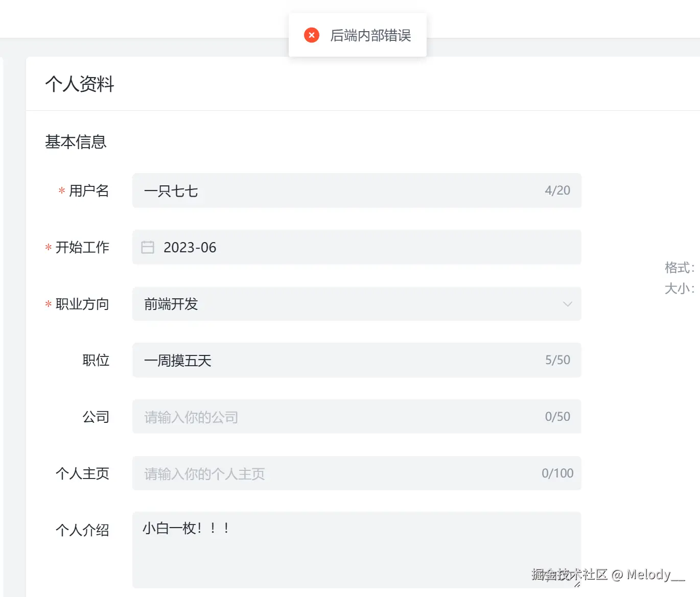700x597 pixels.
Task: Click the 0/100 counter in 个人主页 field
Action: [557, 473]
